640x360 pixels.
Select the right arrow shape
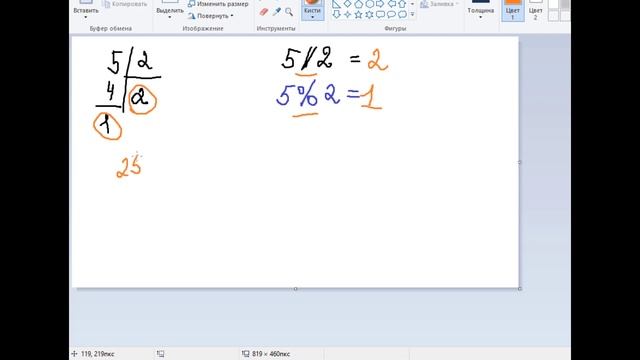click(380, 4)
